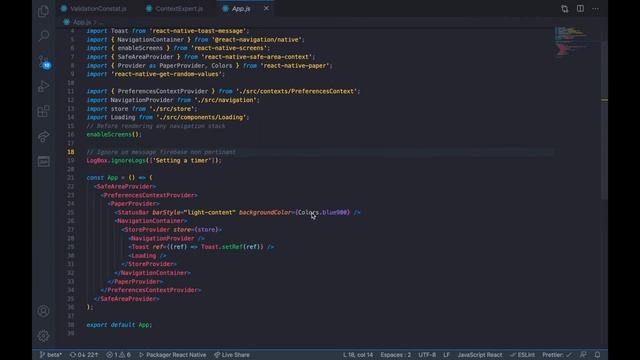Click 'Colors.blue900' in StatusBar line

(323, 212)
